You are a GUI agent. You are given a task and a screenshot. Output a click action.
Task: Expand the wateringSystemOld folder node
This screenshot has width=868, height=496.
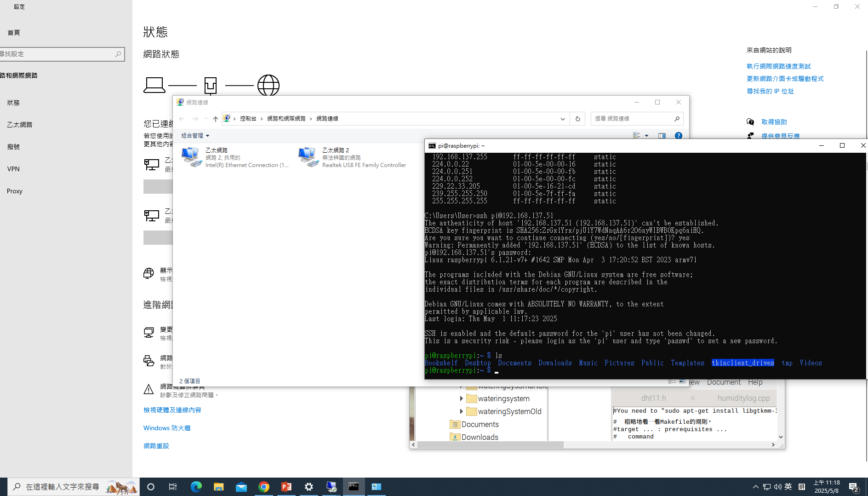(461, 411)
